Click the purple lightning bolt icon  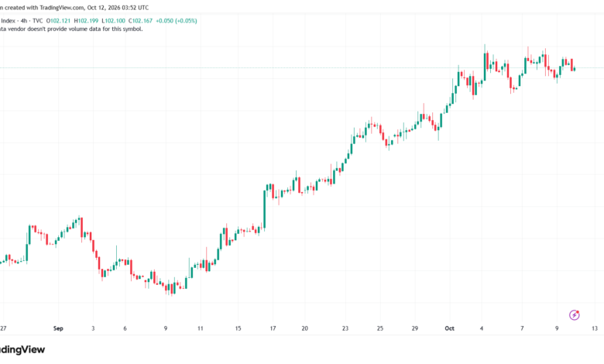(x=575, y=315)
